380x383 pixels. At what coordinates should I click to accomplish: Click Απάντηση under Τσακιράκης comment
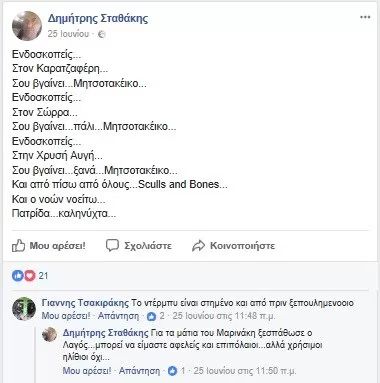pyautogui.click(x=118, y=316)
